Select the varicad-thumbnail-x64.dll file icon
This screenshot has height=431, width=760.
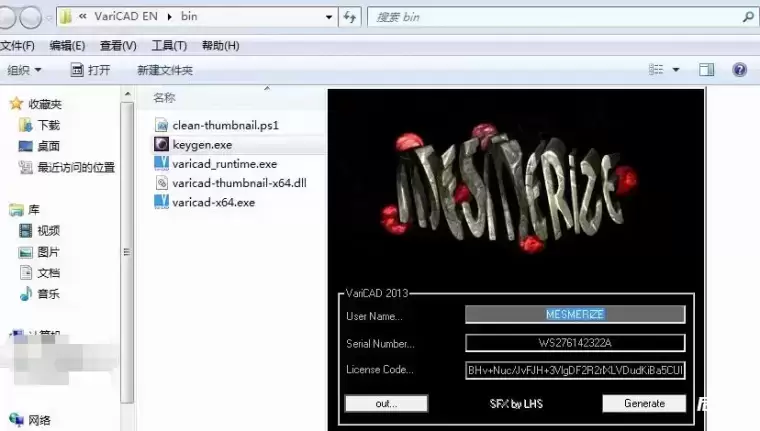[x=161, y=183]
